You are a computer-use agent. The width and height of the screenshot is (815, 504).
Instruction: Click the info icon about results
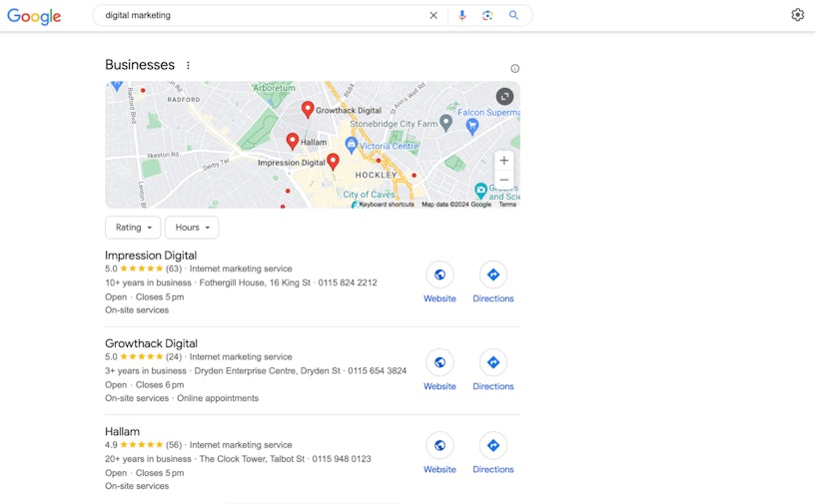point(515,69)
